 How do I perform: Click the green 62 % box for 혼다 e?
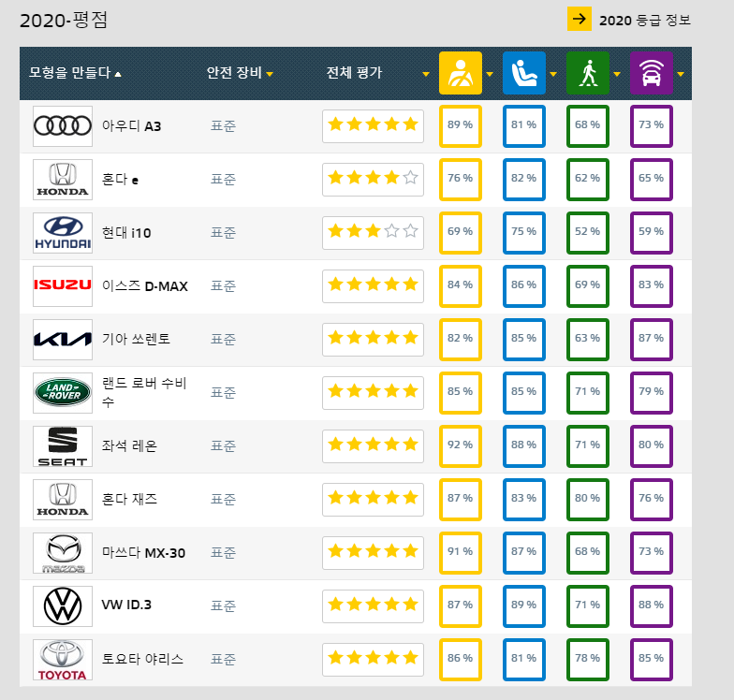pyautogui.click(x=588, y=180)
